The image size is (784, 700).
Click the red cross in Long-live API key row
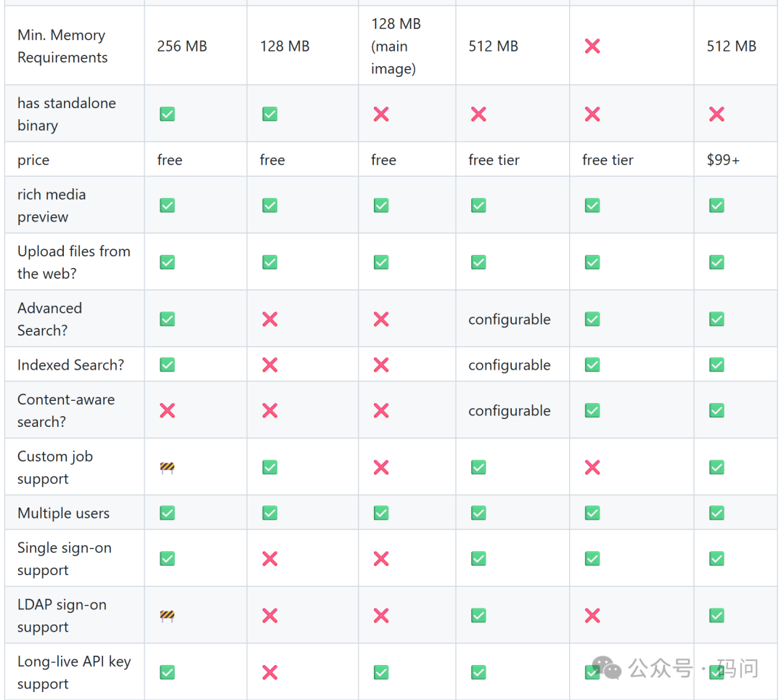tap(269, 672)
